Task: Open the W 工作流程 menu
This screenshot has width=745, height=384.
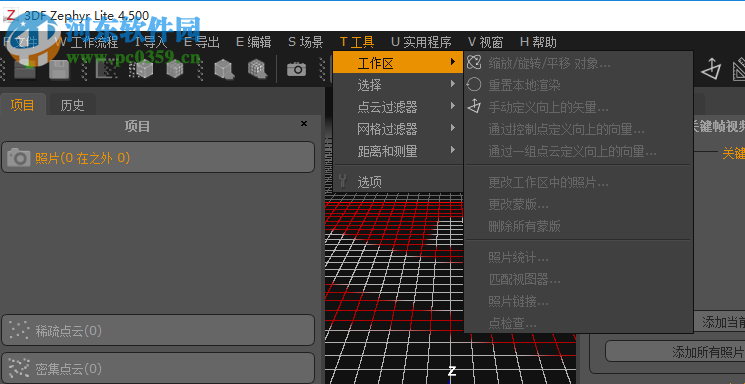Action: pos(86,42)
